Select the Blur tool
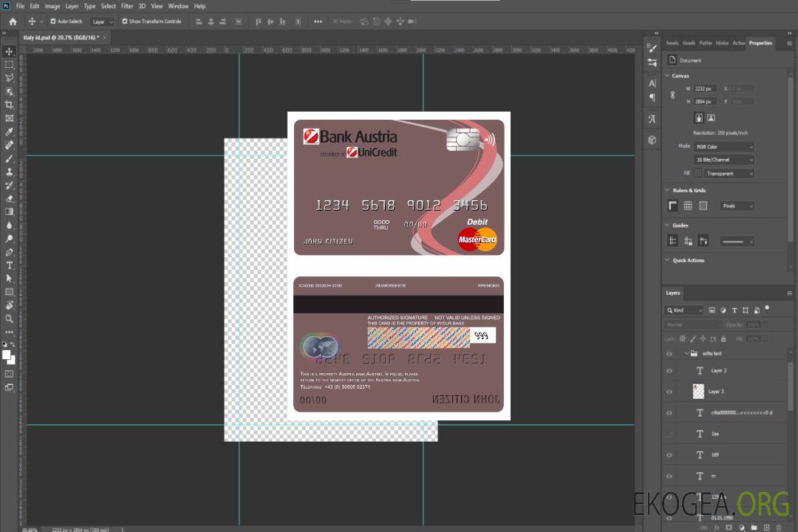Screen dimensions: 798x532 [9, 225]
